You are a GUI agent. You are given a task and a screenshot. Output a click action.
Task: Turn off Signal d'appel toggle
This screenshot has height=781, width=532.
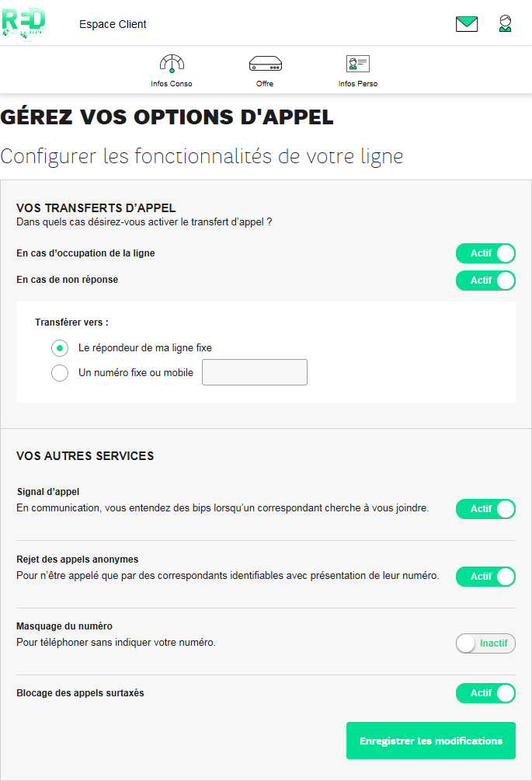point(485,509)
